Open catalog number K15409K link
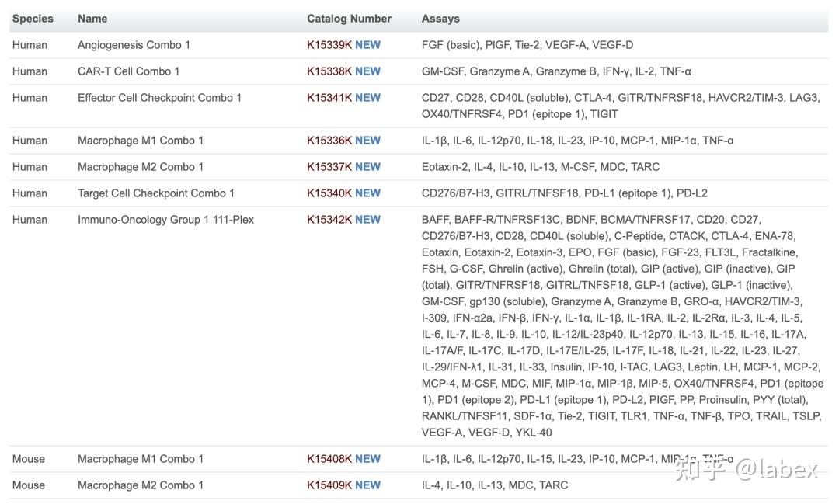The image size is (839, 504). click(x=329, y=485)
